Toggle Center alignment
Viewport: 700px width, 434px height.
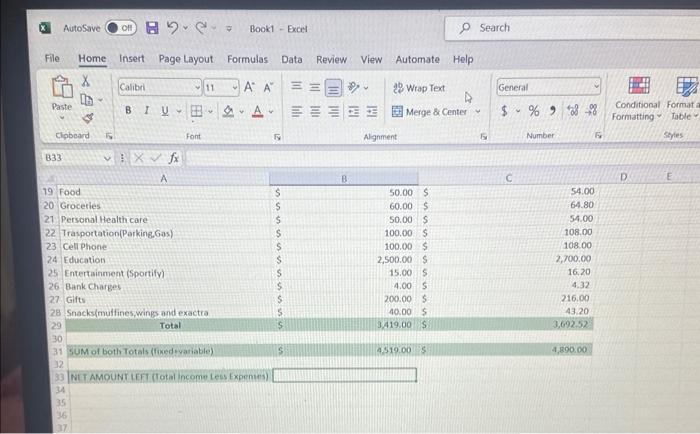click(x=315, y=111)
